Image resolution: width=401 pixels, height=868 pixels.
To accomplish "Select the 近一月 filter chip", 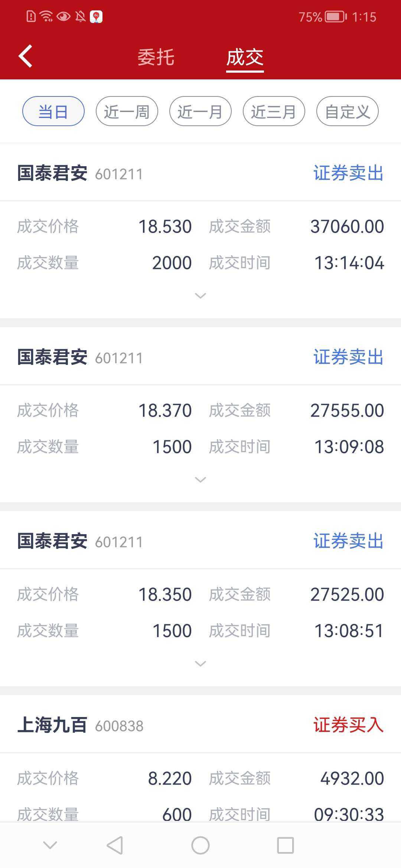I will tap(200, 111).
